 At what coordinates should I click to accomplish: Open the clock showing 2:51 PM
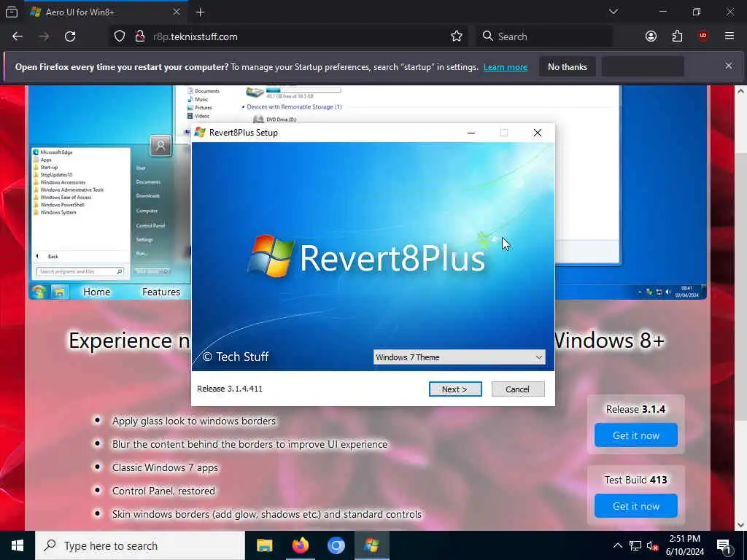point(684,545)
